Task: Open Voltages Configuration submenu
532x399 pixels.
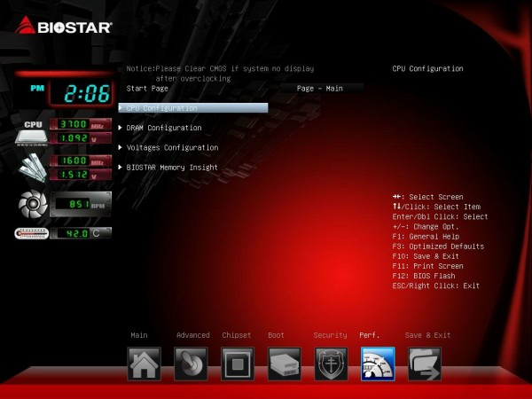Action: [x=172, y=147]
